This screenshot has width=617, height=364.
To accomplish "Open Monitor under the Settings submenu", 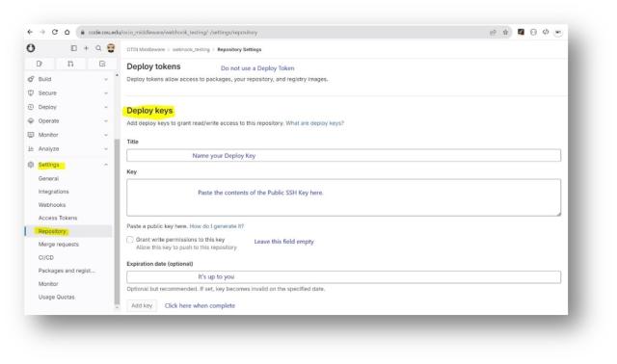I will point(48,284).
